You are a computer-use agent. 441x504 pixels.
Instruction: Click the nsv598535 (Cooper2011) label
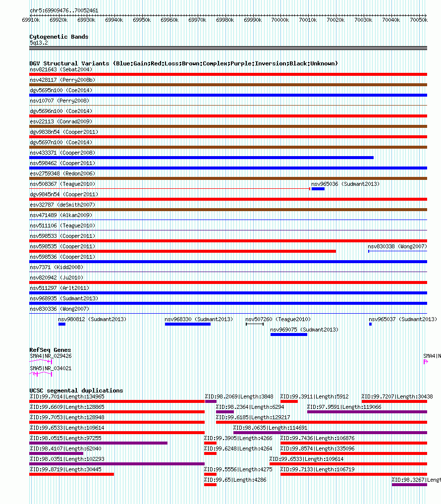coord(62,246)
